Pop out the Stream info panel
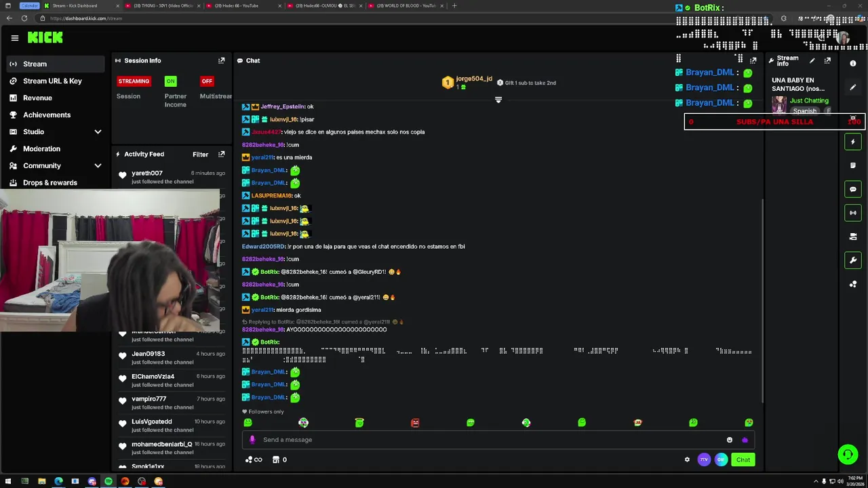This screenshot has width=868, height=488. click(x=827, y=60)
